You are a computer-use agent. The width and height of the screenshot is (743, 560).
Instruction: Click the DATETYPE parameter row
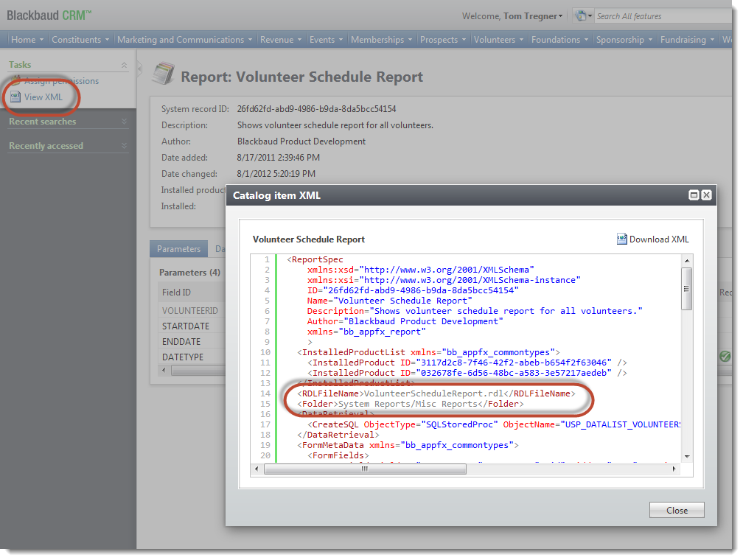coord(192,357)
